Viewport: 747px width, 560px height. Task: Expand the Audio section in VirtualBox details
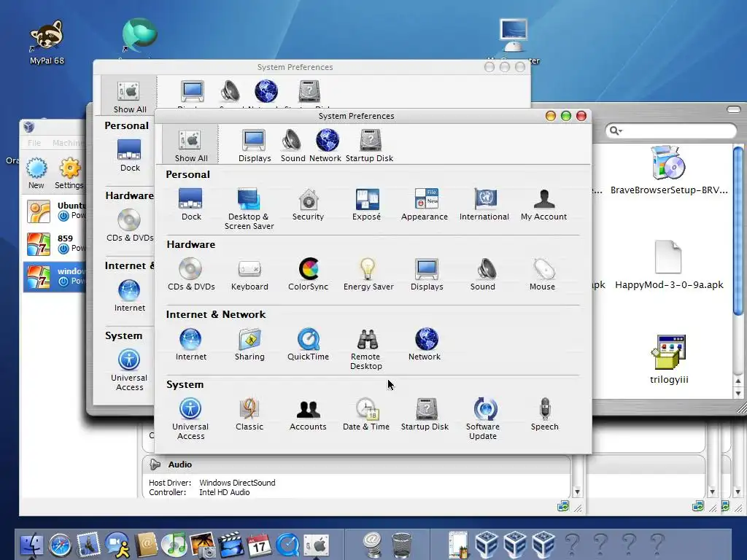tap(155, 464)
